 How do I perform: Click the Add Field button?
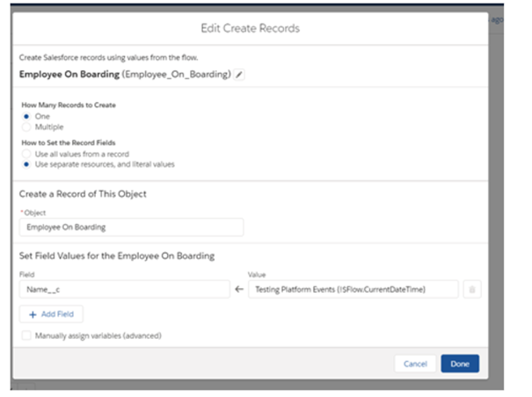pyautogui.click(x=51, y=314)
